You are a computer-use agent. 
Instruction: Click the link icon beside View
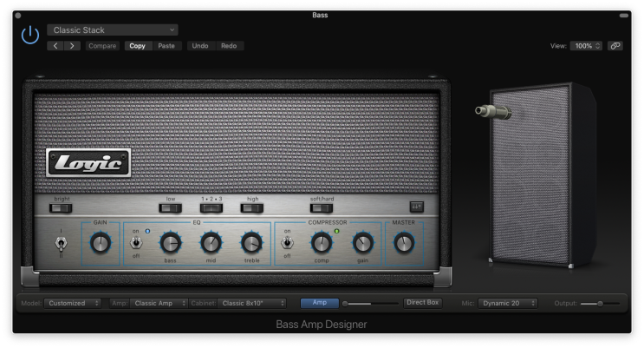click(615, 45)
